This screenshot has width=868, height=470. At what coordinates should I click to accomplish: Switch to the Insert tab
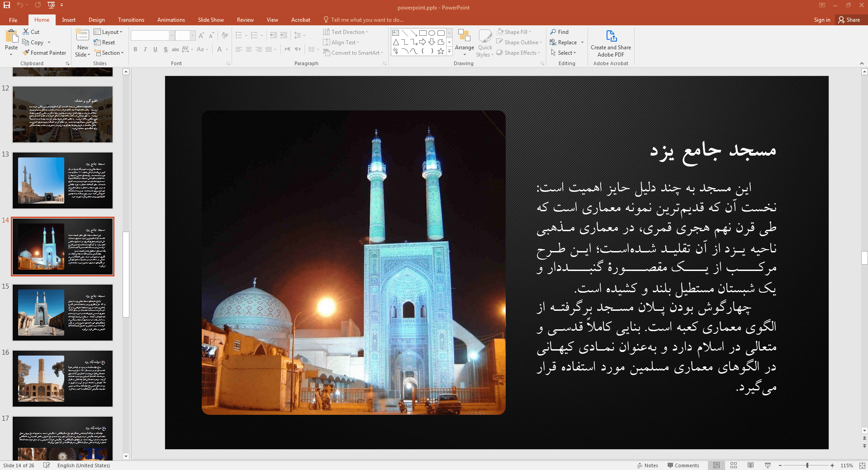(x=69, y=20)
